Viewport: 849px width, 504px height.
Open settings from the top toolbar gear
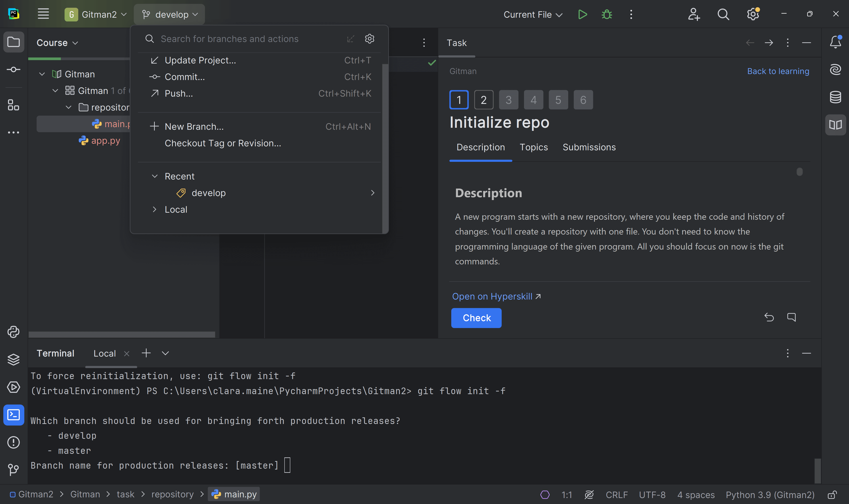753,14
